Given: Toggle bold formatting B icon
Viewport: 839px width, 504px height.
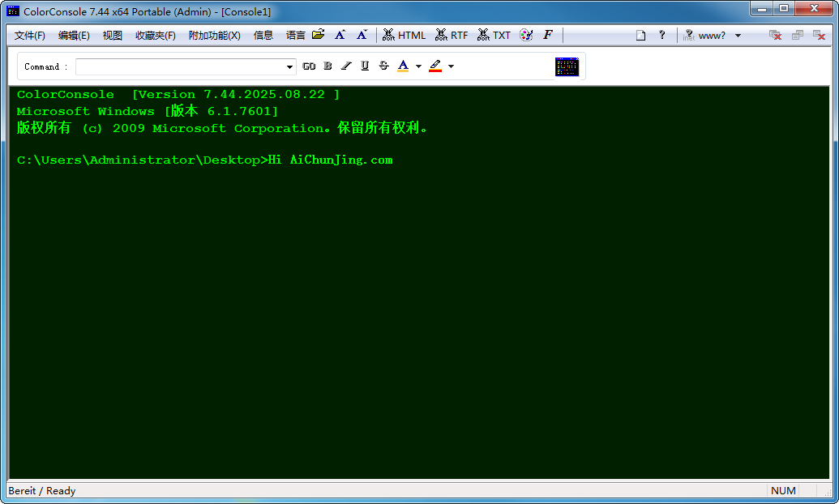Looking at the screenshot, I should point(328,66).
